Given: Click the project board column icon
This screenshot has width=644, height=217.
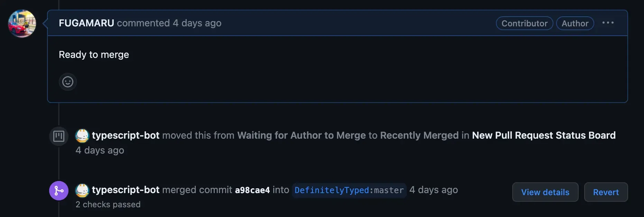Looking at the screenshot, I should coord(59,136).
